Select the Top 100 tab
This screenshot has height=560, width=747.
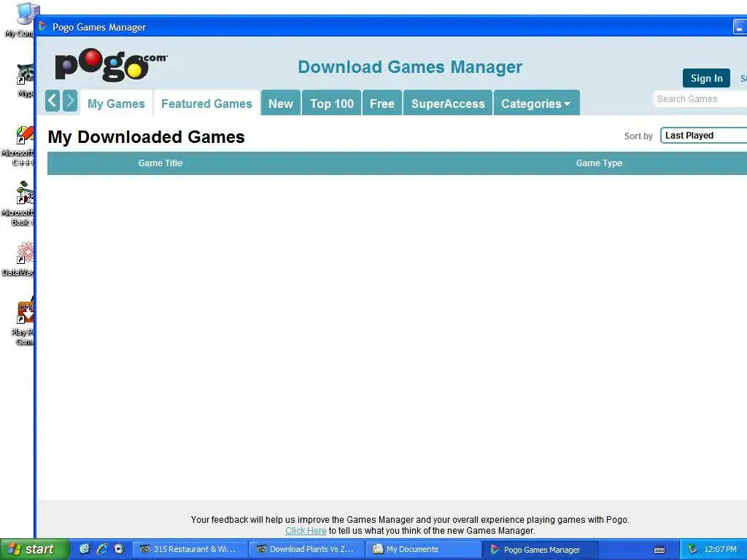tap(332, 104)
